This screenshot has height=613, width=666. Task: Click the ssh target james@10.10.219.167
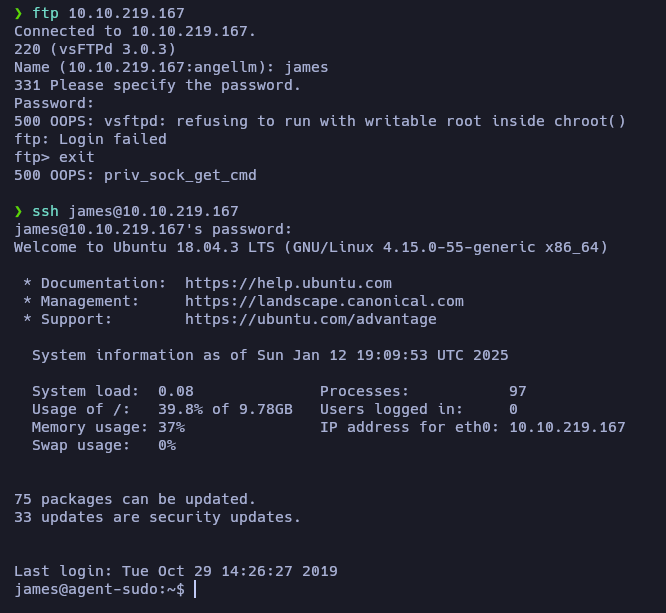click(x=153, y=211)
